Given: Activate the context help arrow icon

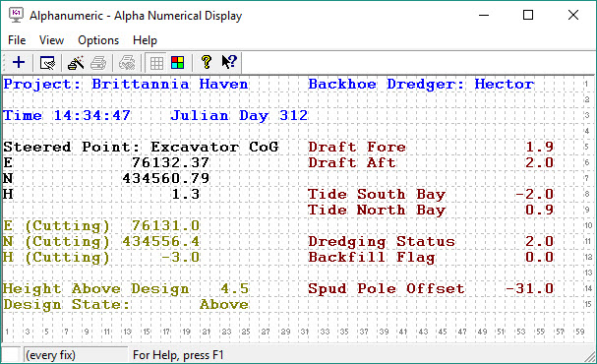Looking at the screenshot, I should pos(229,62).
